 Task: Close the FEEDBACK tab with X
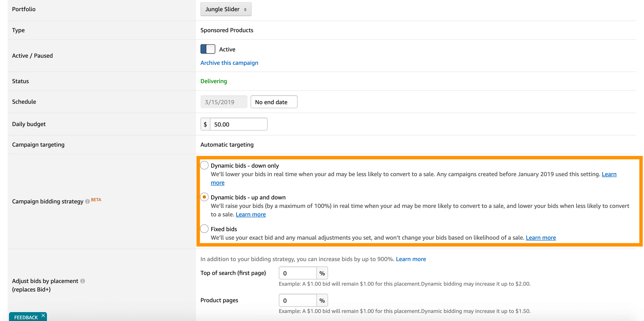coord(43,315)
